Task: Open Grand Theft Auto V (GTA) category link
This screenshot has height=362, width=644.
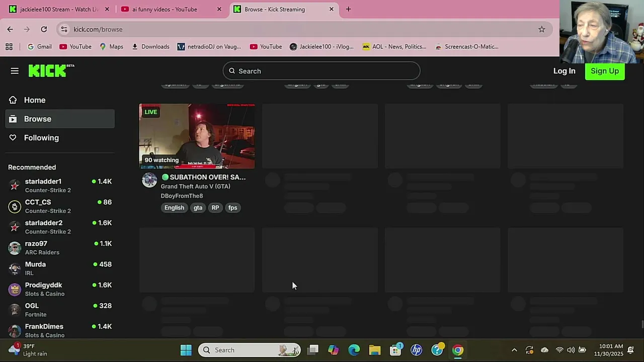Action: (x=195, y=187)
